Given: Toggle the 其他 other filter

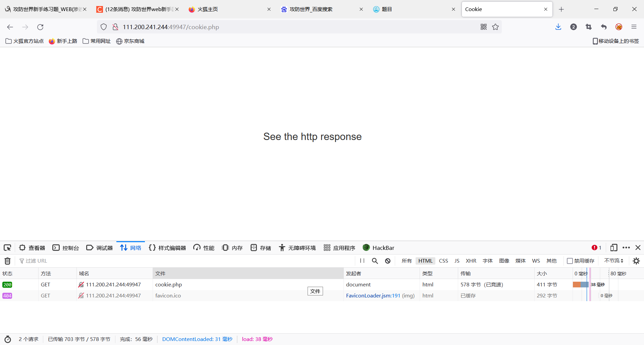Looking at the screenshot, I should [x=551, y=261].
